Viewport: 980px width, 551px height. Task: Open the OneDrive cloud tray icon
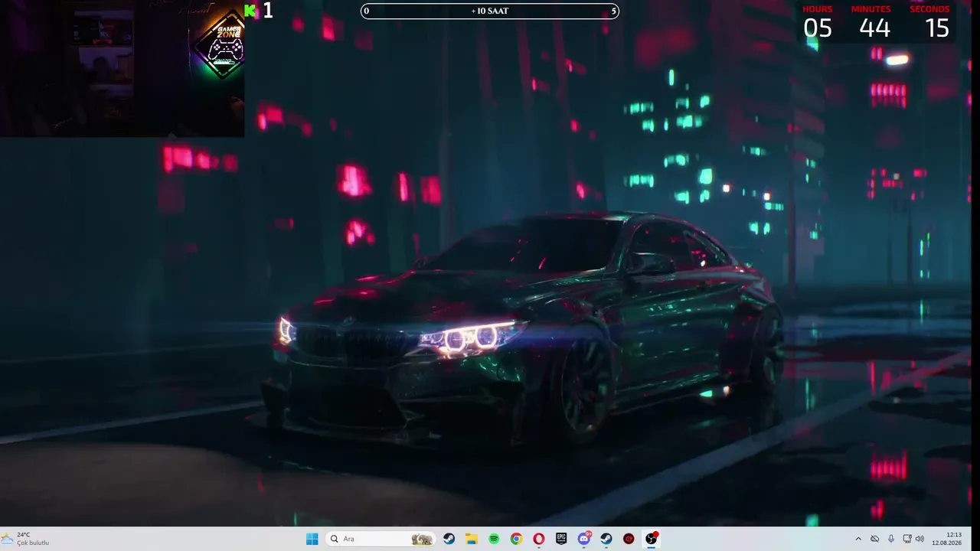tap(874, 539)
